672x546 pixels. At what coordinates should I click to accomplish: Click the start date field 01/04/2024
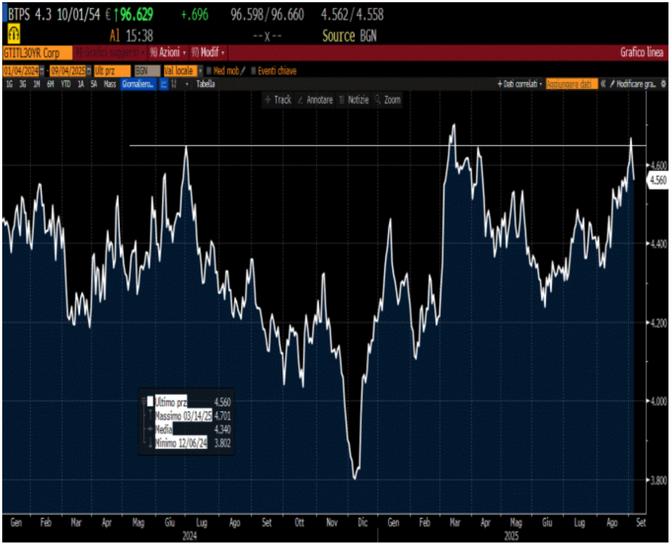point(21,70)
